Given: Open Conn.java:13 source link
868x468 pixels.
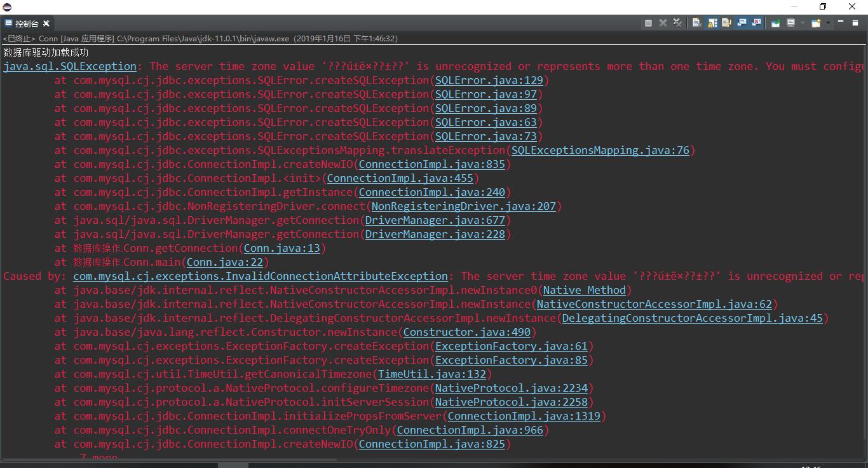Looking at the screenshot, I should pos(282,248).
